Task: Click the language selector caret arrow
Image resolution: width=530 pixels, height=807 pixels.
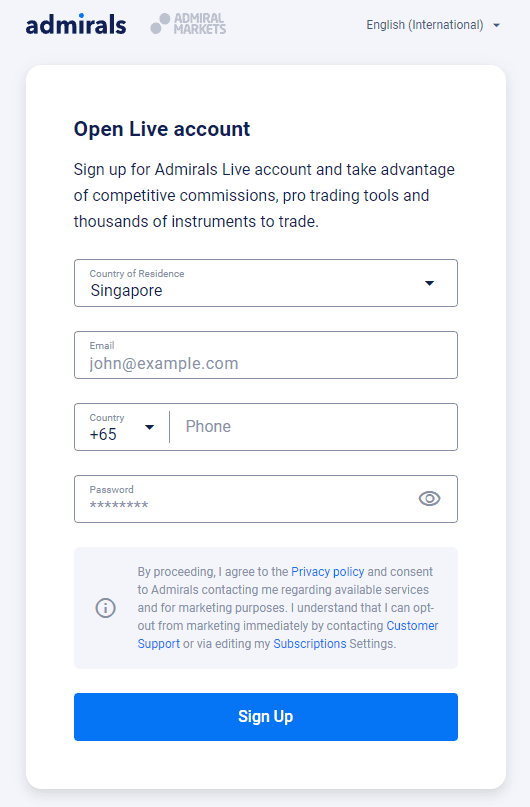Action: click(x=497, y=25)
